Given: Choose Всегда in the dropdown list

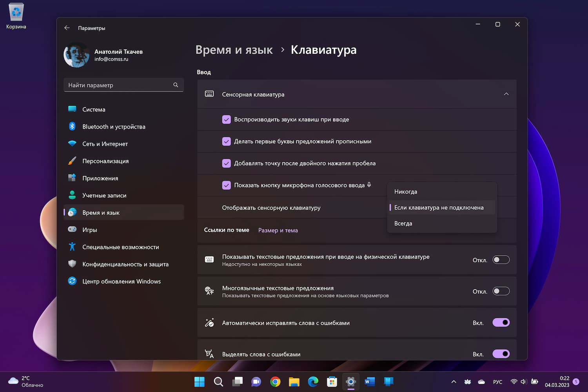Looking at the screenshot, I should point(442,223).
